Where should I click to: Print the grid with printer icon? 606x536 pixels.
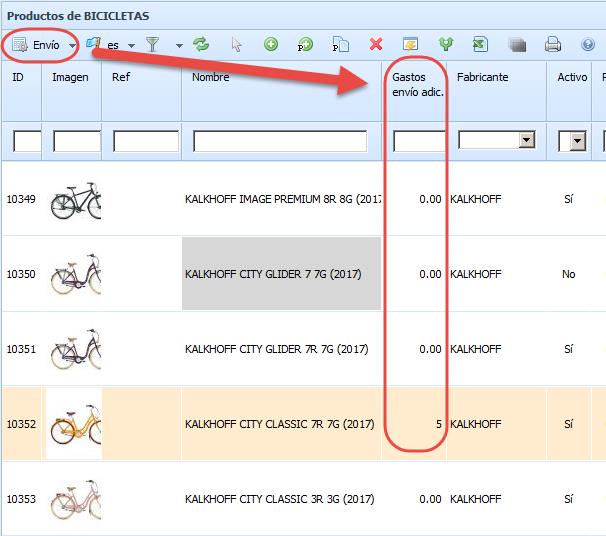coord(553,44)
